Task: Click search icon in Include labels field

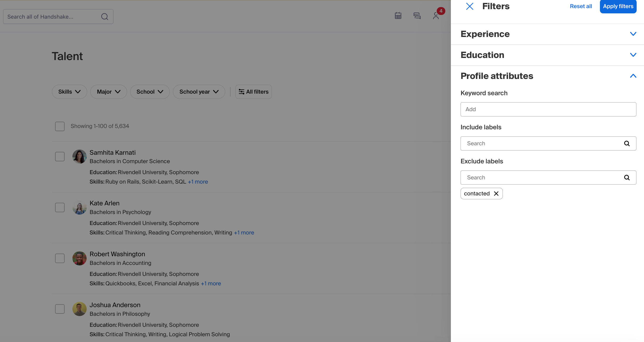Action: pyautogui.click(x=627, y=143)
